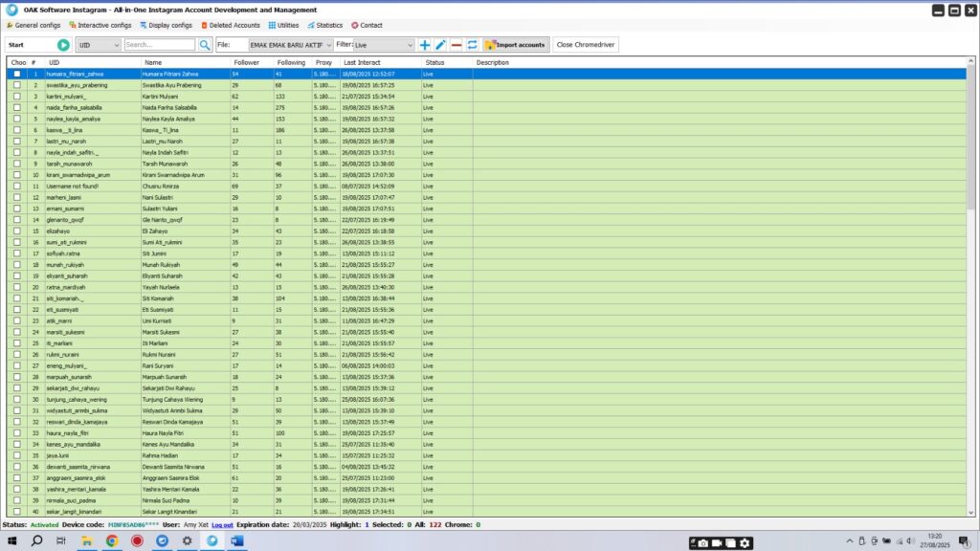
Task: Open the OAK Software icon on taskbar
Action: coord(212,541)
